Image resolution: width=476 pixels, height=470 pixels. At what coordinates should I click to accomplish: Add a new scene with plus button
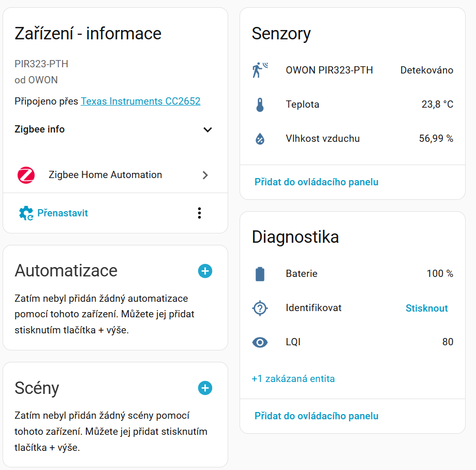click(205, 388)
